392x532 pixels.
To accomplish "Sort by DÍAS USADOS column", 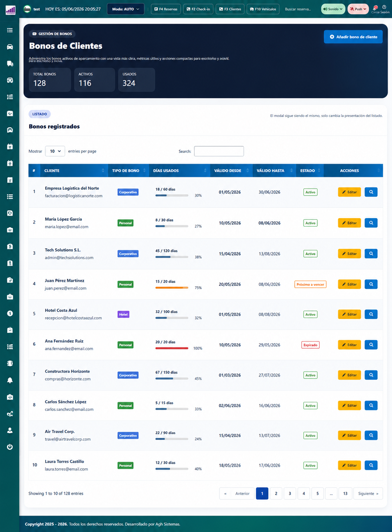I will pyautogui.click(x=205, y=170).
